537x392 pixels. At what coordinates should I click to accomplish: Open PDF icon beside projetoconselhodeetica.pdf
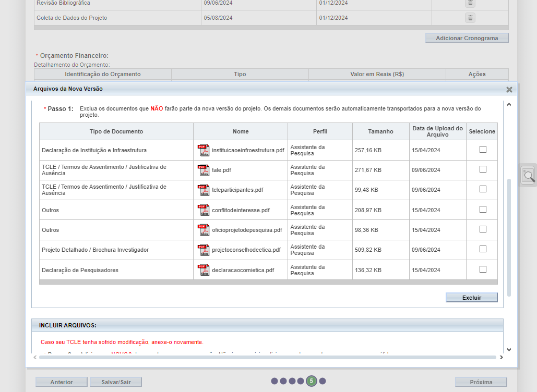pos(204,250)
